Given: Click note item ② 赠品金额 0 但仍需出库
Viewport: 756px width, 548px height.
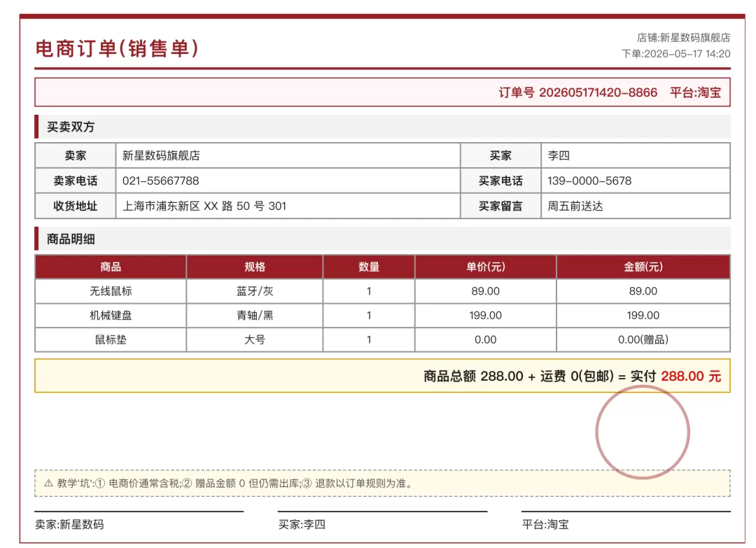Looking at the screenshot, I should (x=241, y=483).
